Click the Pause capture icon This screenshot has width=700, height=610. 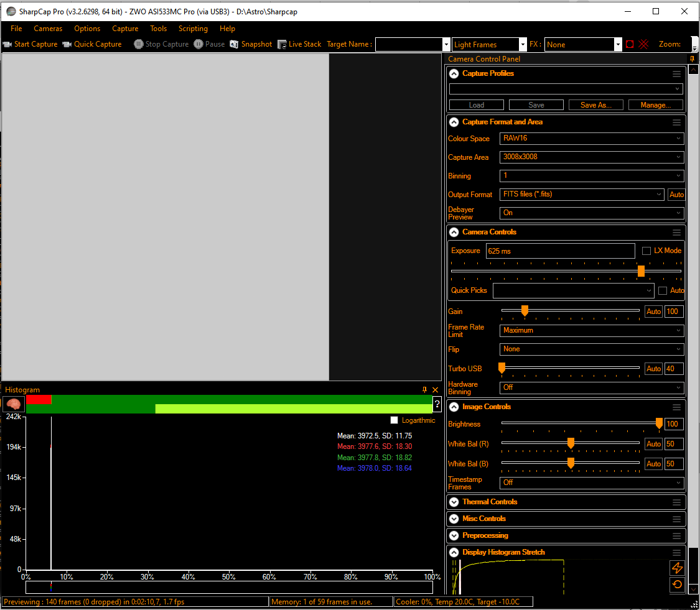(x=198, y=44)
